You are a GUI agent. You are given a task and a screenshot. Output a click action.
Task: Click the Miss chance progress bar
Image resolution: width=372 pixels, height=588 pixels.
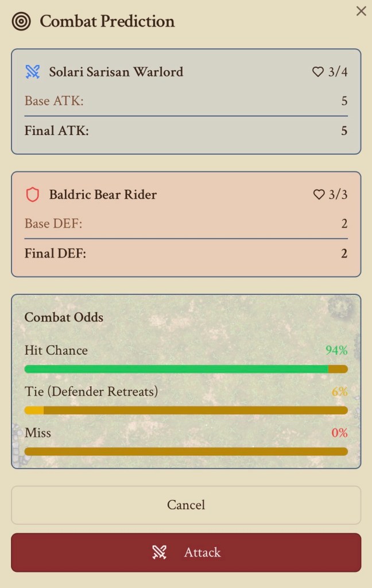(x=185, y=451)
